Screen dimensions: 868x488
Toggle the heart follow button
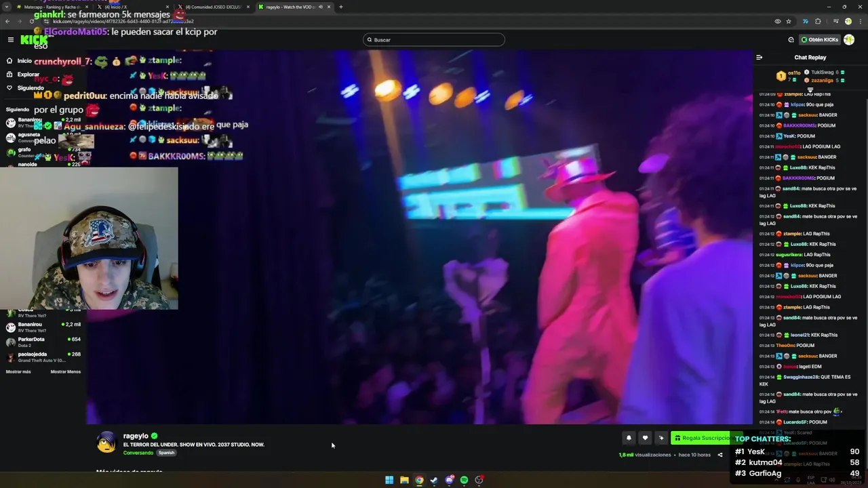pyautogui.click(x=645, y=438)
